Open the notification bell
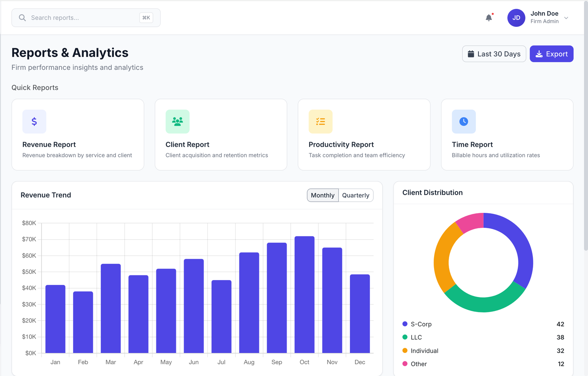588x376 pixels. point(489,17)
